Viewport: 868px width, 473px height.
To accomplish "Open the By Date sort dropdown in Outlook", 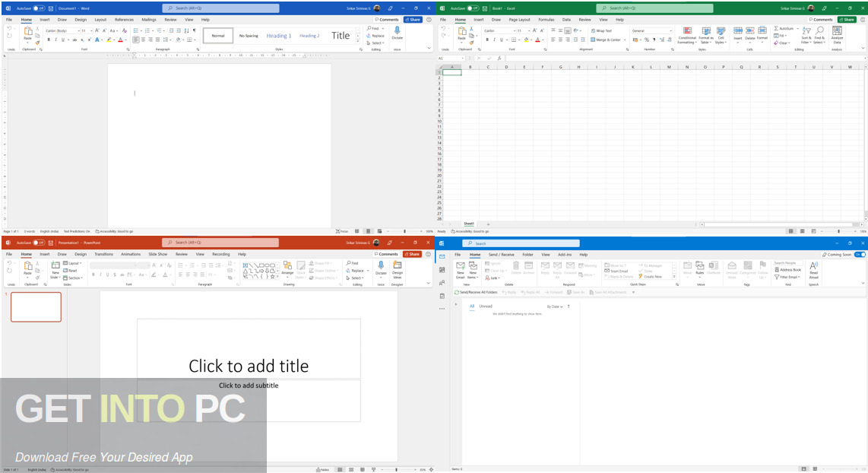I will pos(556,306).
